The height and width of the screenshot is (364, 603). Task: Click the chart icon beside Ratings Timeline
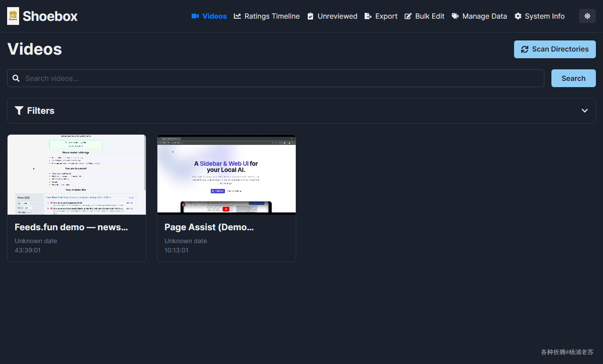tap(237, 16)
